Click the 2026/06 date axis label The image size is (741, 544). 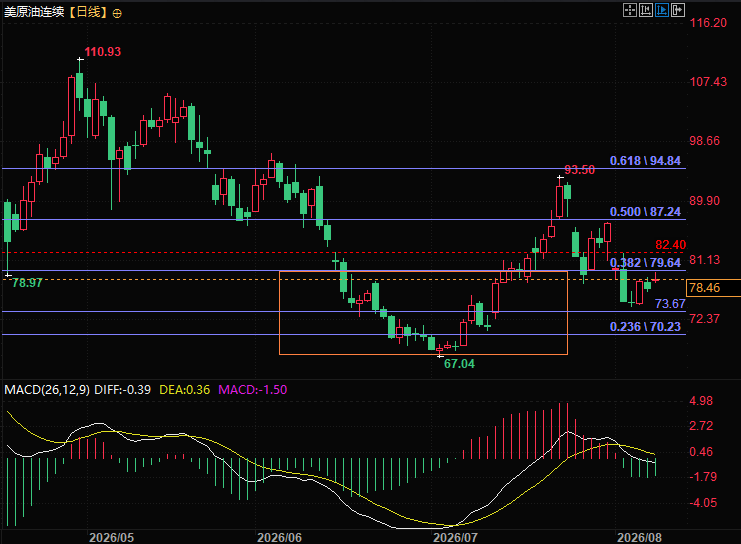[x=279, y=538]
